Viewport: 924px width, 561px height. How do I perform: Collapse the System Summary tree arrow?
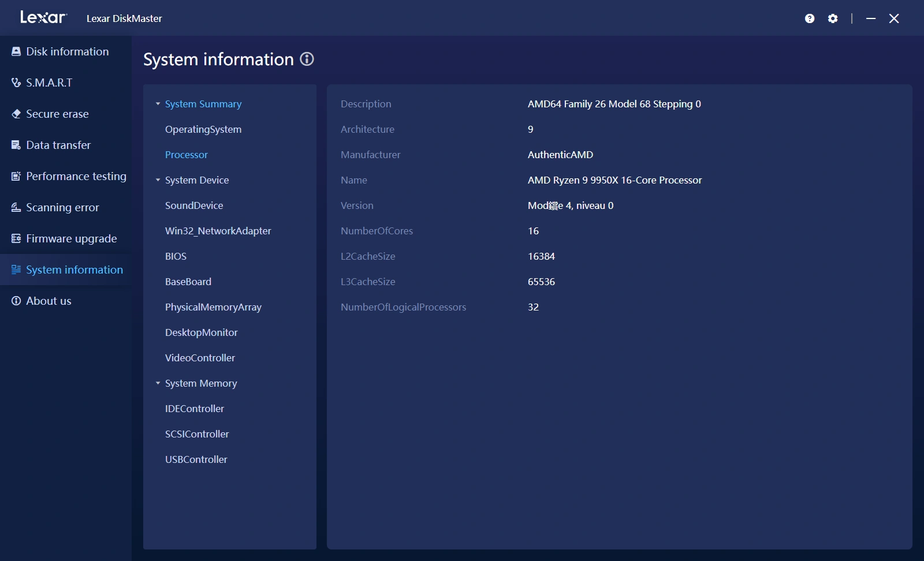pos(158,104)
